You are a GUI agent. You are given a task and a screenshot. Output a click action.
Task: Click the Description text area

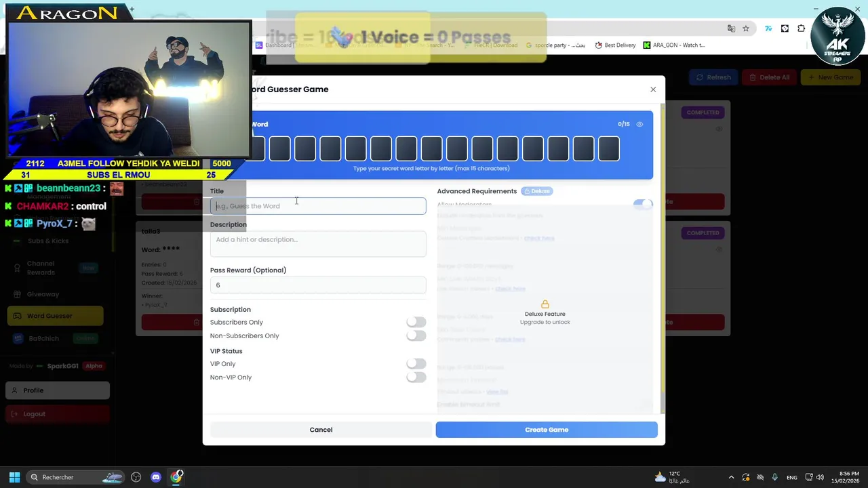pos(318,244)
